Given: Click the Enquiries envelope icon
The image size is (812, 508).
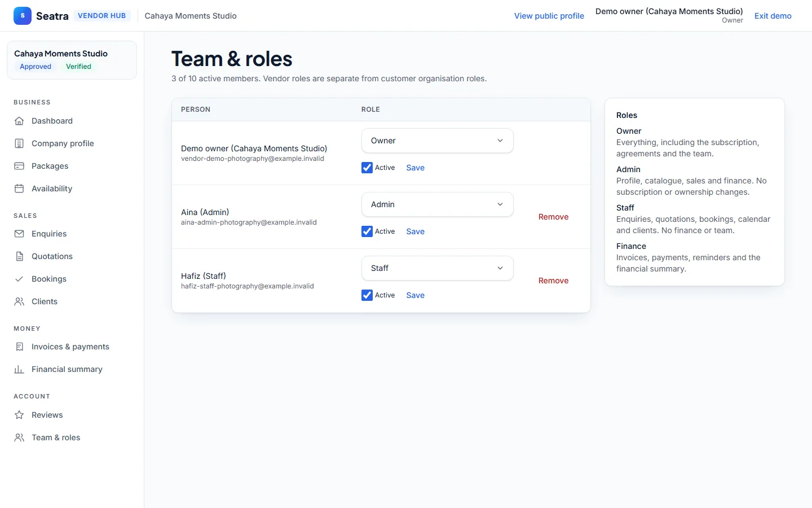Looking at the screenshot, I should pos(19,234).
